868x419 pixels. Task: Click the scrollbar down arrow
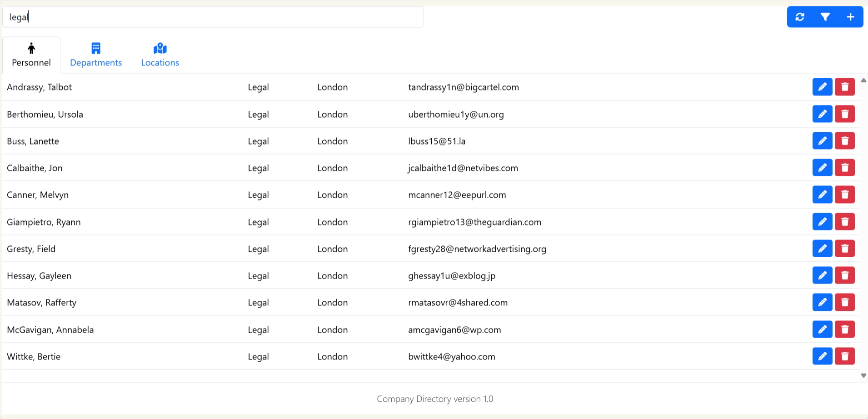pyautogui.click(x=863, y=375)
